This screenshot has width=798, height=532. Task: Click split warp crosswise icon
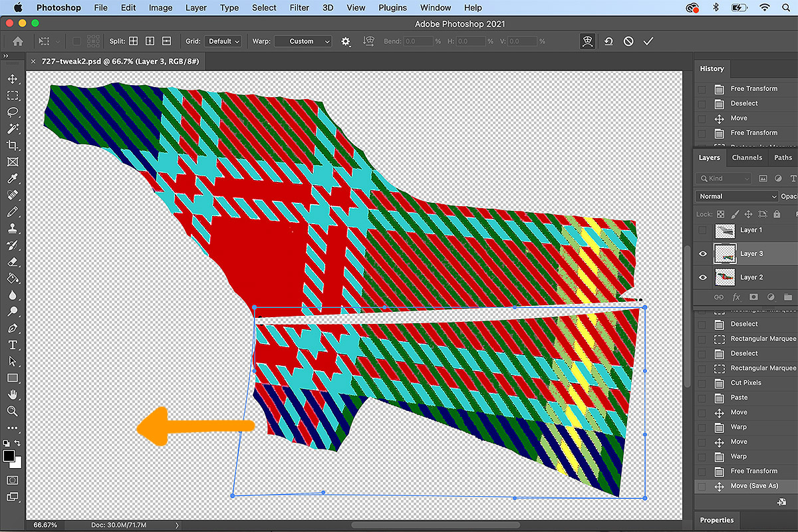pyautogui.click(x=134, y=41)
